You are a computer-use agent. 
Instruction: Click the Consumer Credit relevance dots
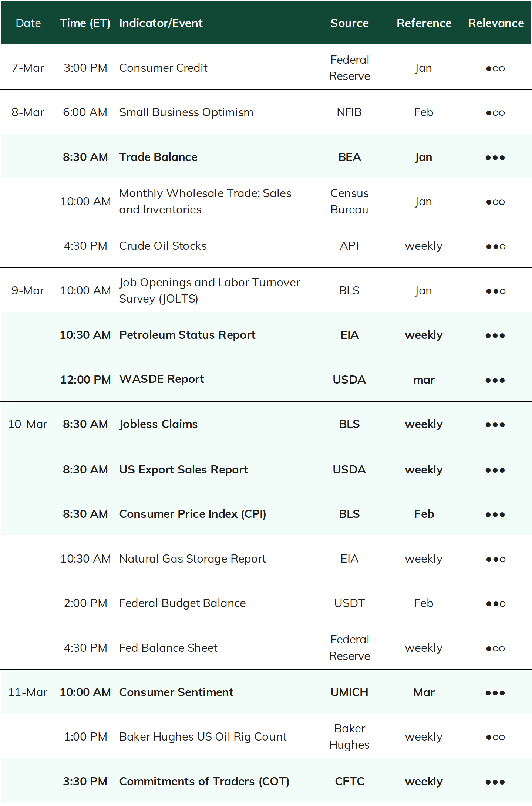click(495, 68)
